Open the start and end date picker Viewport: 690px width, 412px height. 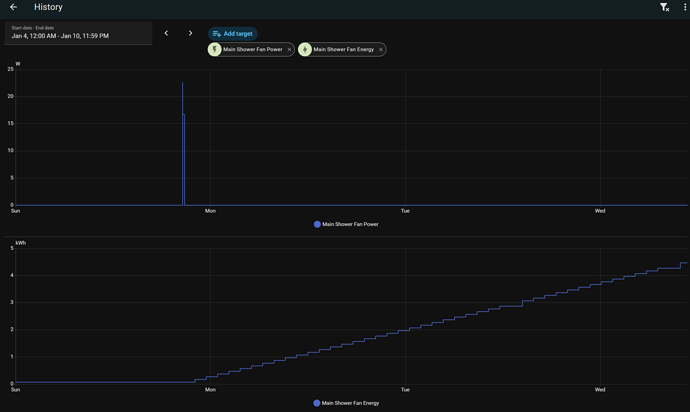(78, 33)
